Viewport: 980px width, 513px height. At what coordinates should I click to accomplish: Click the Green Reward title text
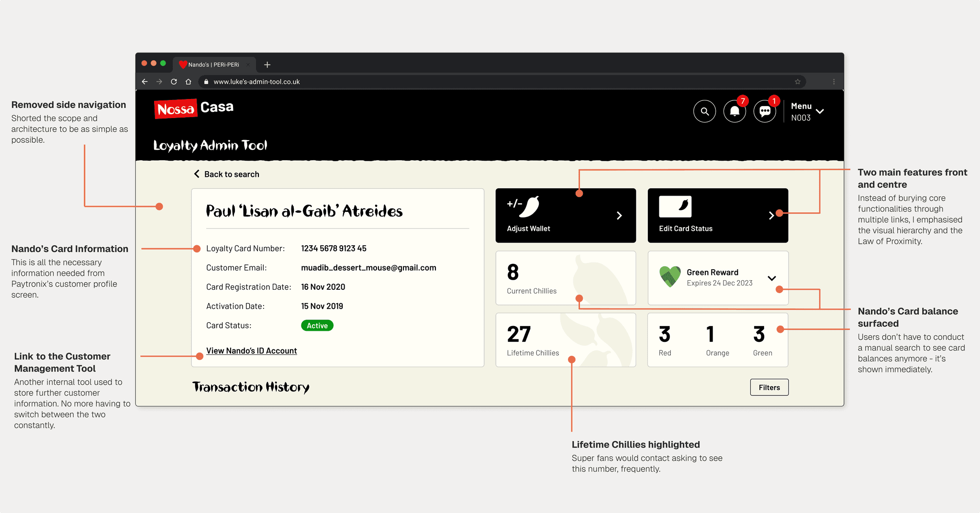click(713, 272)
